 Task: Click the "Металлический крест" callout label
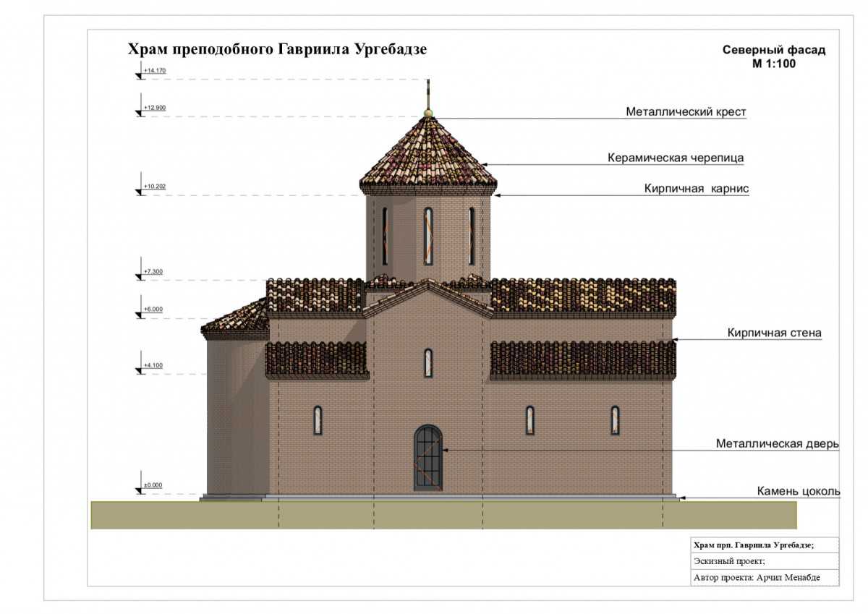(x=686, y=112)
